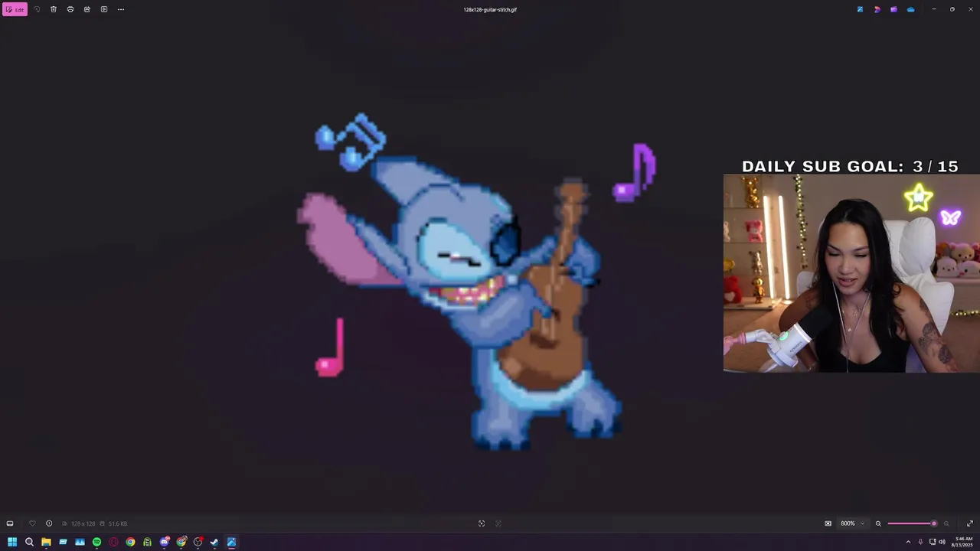Click the 128x128-guitar-stitch.gif title text

pos(490,10)
